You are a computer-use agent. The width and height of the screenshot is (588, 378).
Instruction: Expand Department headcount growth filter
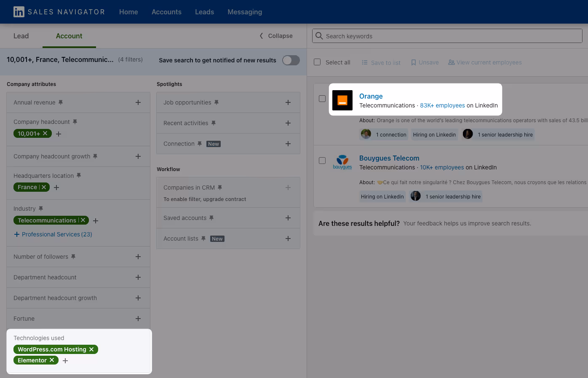tap(138, 298)
